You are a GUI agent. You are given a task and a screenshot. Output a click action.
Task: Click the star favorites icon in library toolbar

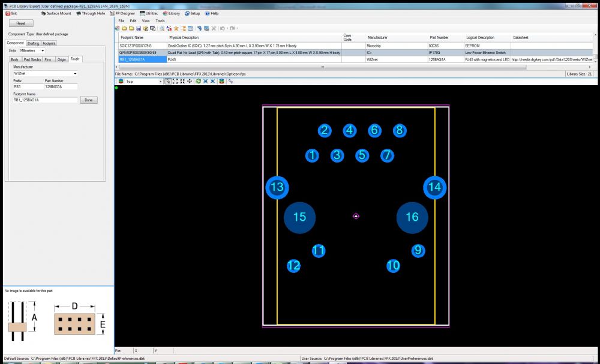click(x=176, y=28)
